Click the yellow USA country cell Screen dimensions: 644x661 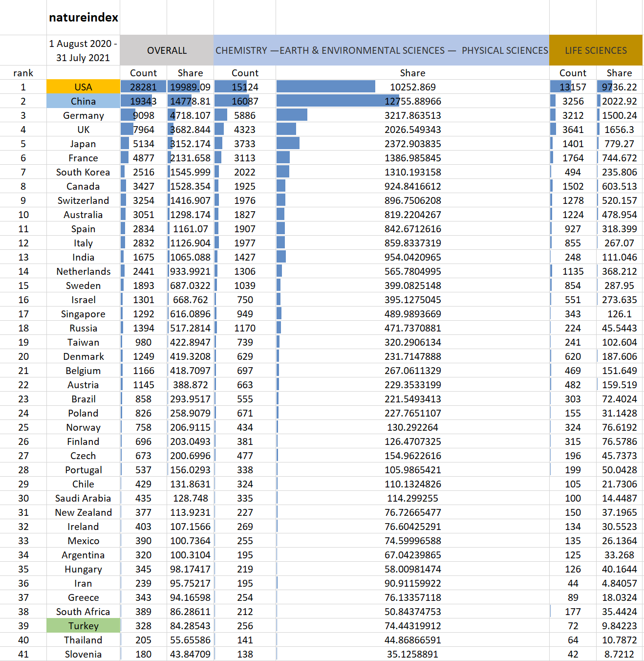click(84, 87)
